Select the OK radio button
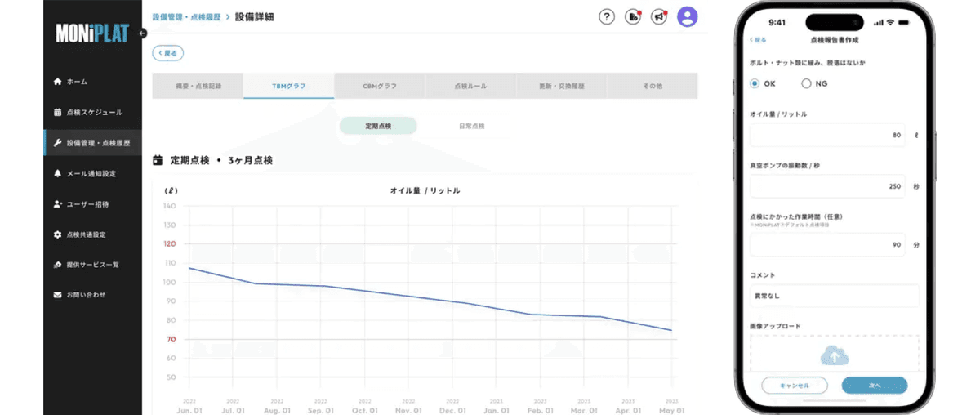980x415 pixels. (755, 83)
